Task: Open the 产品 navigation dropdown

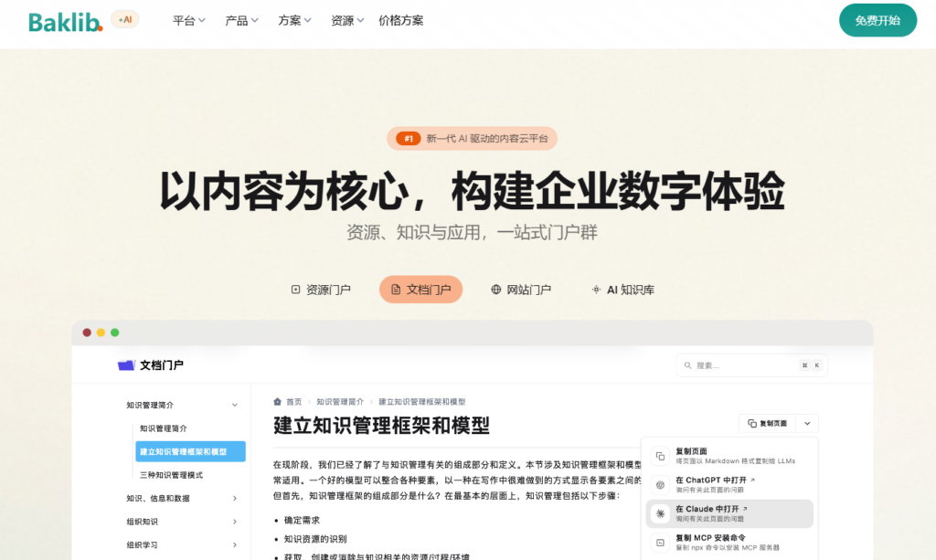Action: (x=241, y=21)
